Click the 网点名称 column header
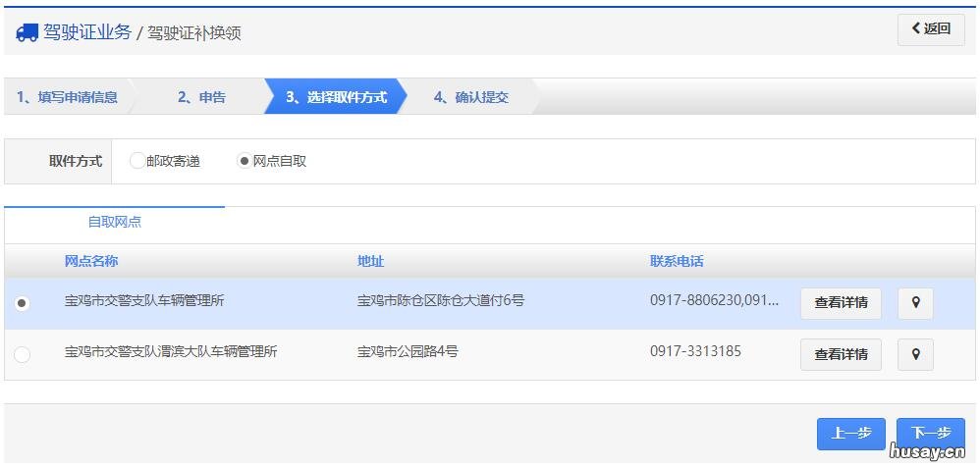This screenshot has width=980, height=468. (x=91, y=261)
